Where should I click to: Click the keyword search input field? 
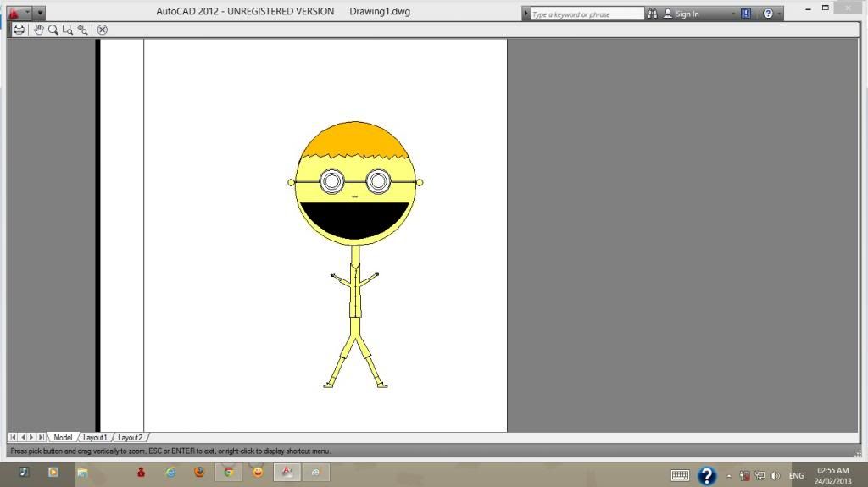[587, 14]
